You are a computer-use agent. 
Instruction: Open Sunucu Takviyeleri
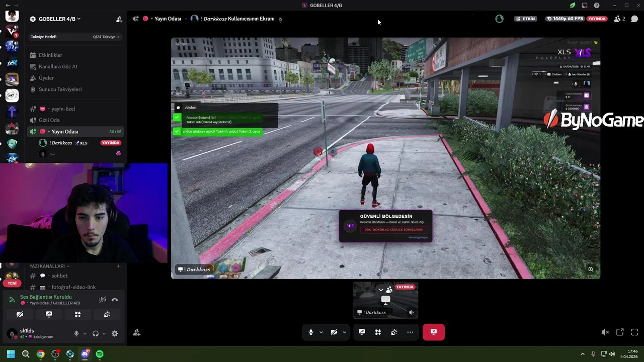point(74,89)
